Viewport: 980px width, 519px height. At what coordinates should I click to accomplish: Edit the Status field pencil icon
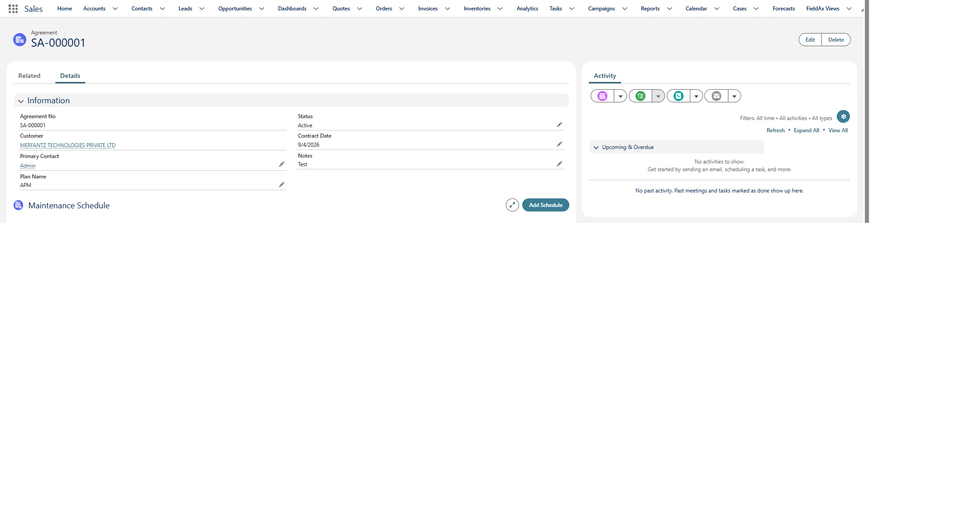pyautogui.click(x=559, y=125)
